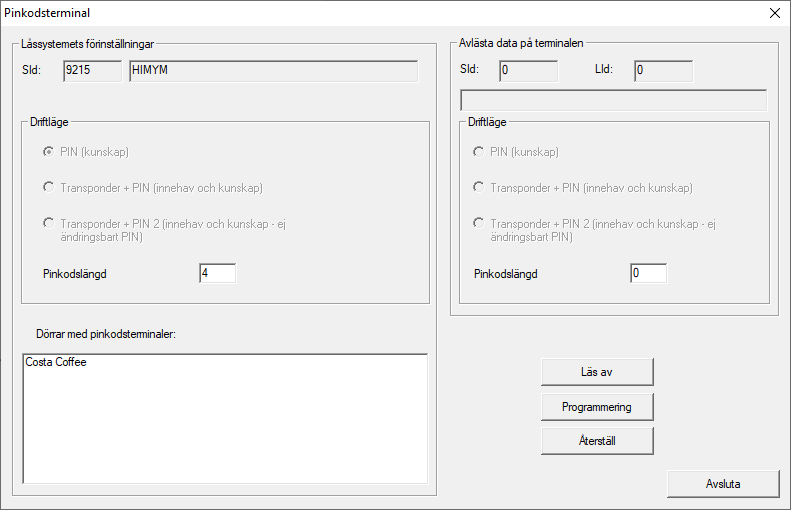Click the Pinkodslängd field showing 4
Screen dimensions: 791x510
click(x=217, y=273)
